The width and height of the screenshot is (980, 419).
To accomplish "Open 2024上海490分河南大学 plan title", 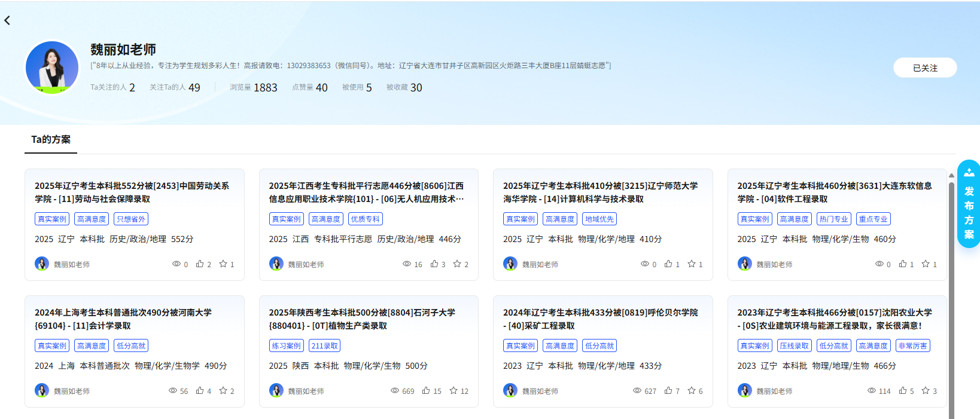I will tap(123, 319).
